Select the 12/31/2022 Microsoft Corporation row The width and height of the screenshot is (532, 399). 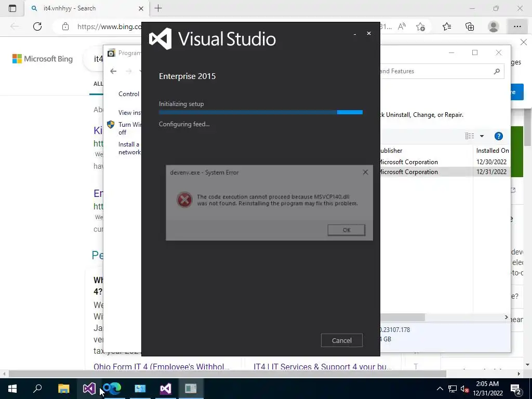[445, 171]
